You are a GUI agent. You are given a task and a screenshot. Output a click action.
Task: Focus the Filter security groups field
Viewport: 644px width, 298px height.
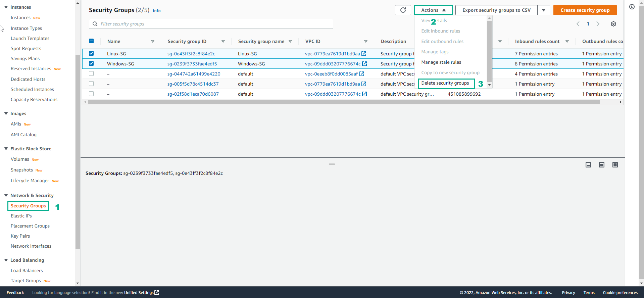(x=211, y=24)
